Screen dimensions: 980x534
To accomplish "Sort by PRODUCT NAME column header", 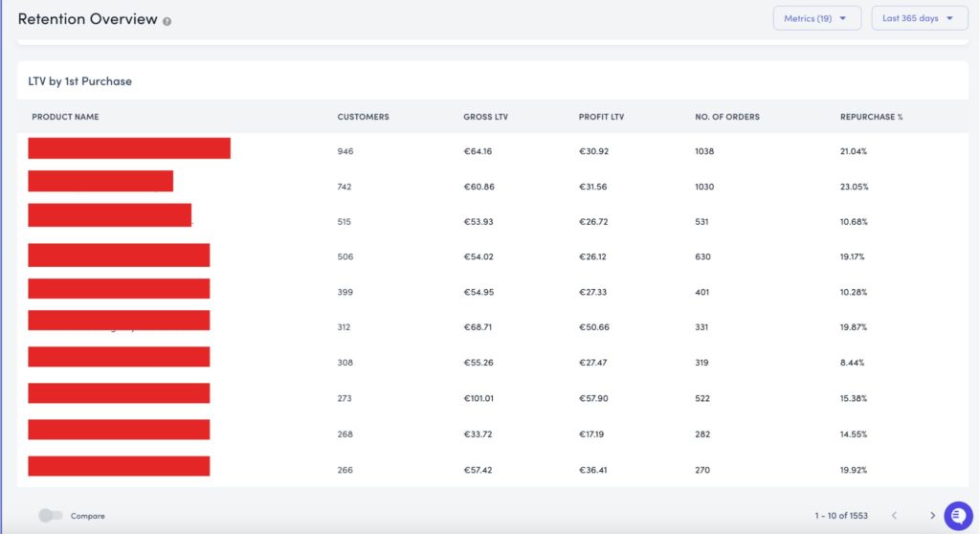I will pos(65,117).
